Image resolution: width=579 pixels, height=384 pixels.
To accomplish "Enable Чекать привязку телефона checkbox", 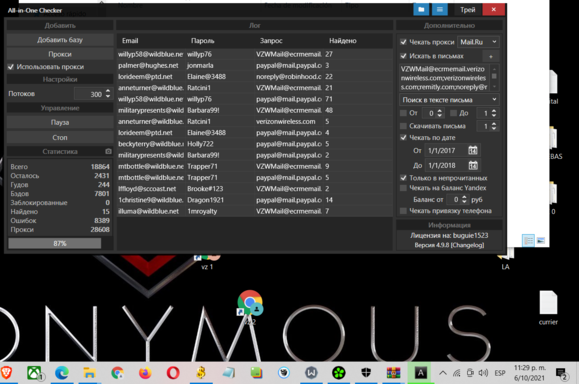I will point(403,211).
